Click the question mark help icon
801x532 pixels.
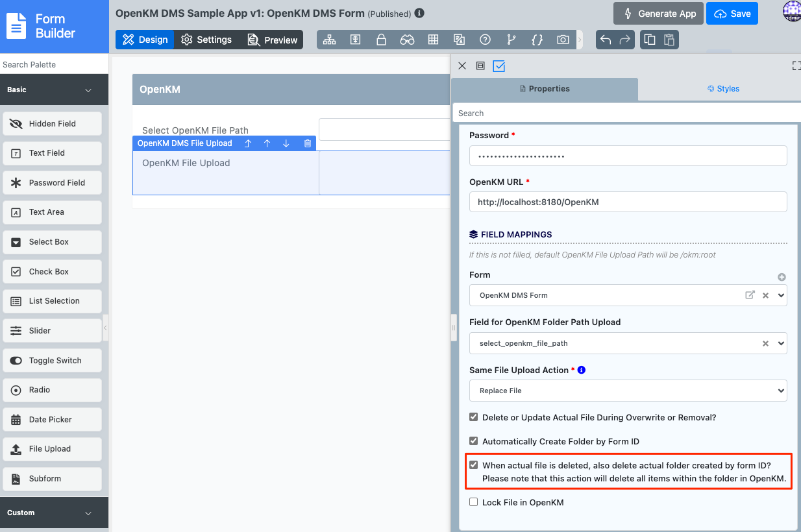[x=485, y=40]
